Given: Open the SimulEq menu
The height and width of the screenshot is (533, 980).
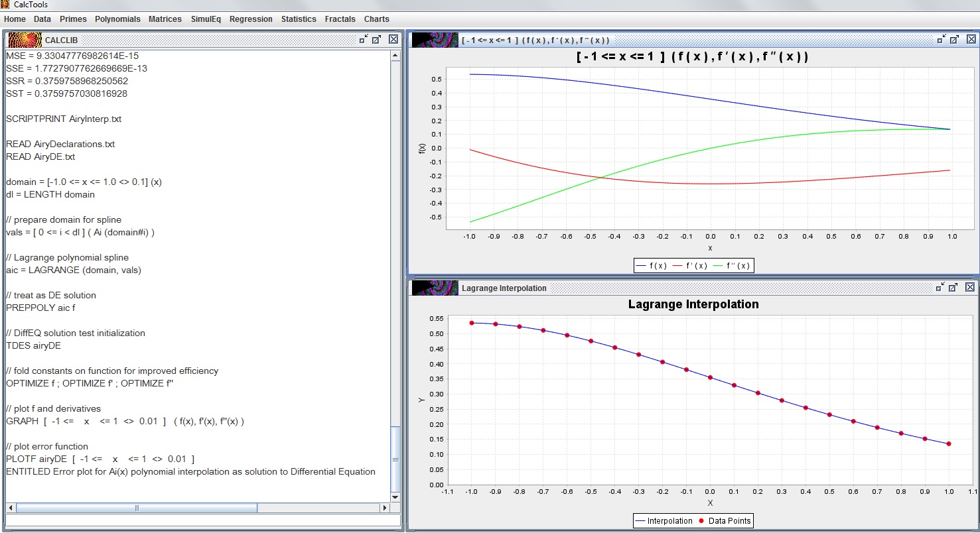Looking at the screenshot, I should pos(206,19).
